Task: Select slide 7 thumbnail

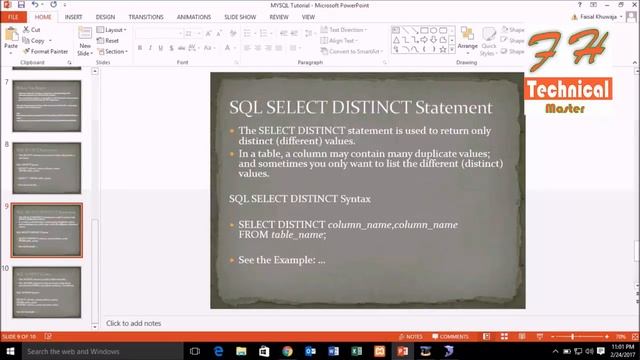Action: pos(47,106)
